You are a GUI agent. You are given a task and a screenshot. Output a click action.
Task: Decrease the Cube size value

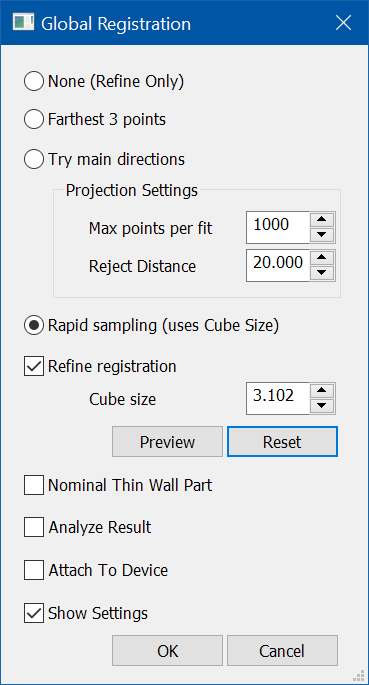pos(322,406)
